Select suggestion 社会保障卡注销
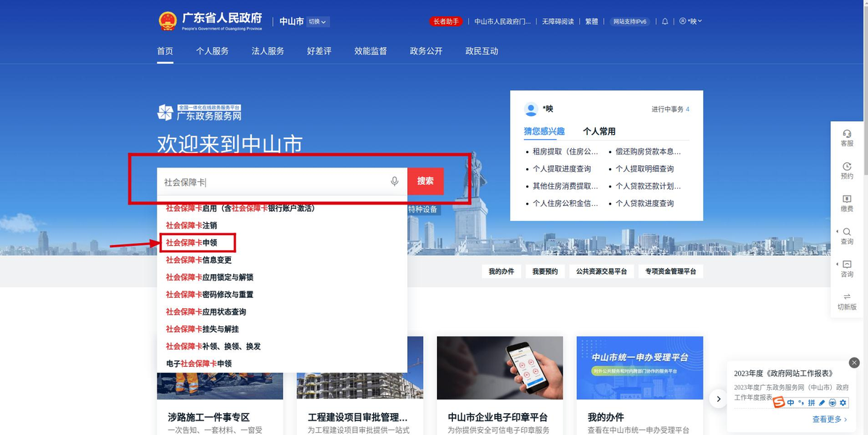Screen dimensions: 868x435 (x=192, y=225)
